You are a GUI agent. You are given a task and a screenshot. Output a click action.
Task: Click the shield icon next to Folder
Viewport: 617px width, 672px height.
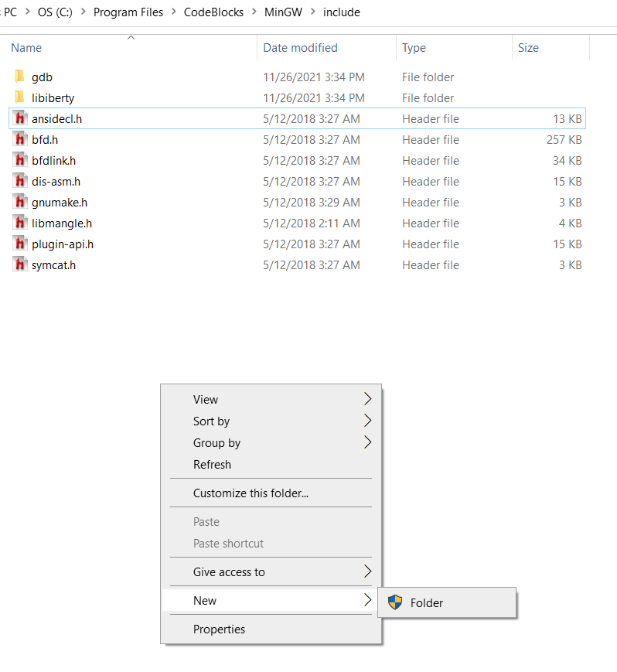click(x=395, y=602)
